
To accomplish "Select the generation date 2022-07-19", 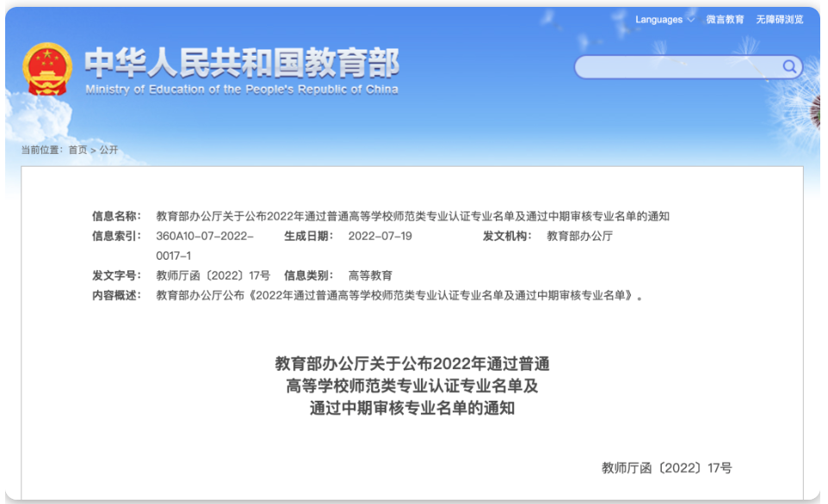I will coord(380,236).
